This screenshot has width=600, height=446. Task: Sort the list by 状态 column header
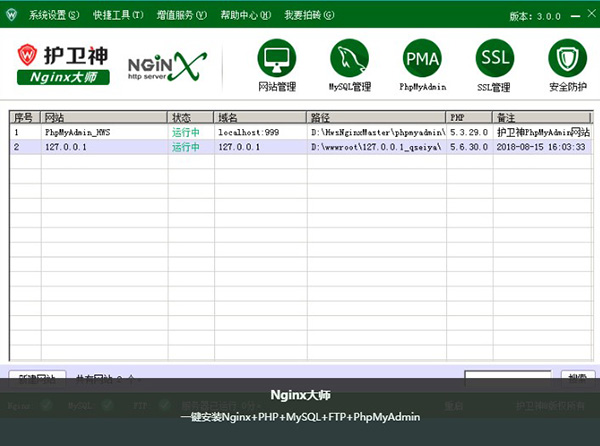pos(190,117)
